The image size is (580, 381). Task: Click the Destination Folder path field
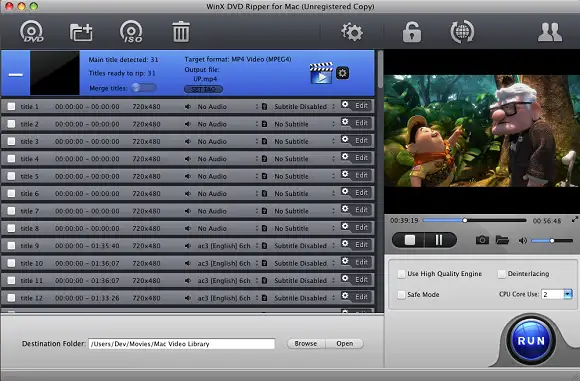(182, 344)
